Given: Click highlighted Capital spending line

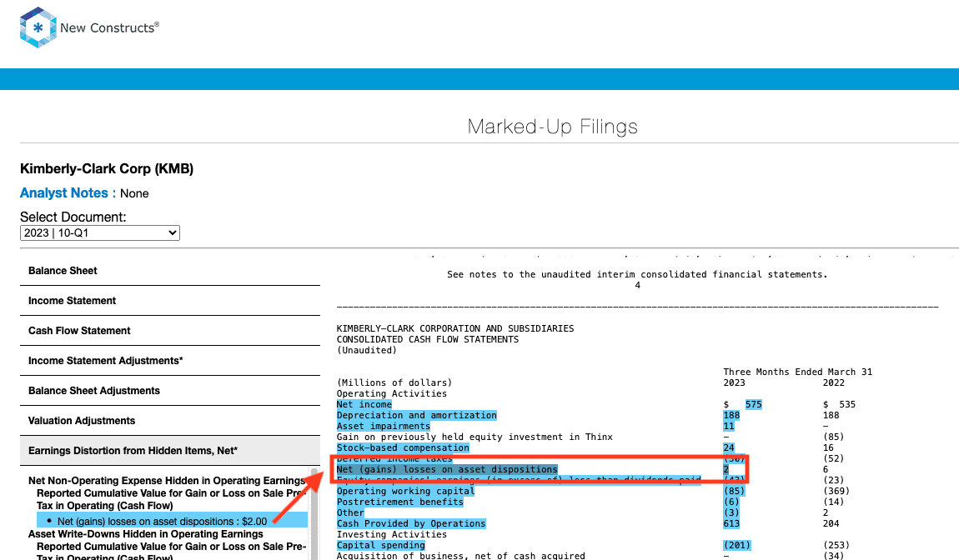Looking at the screenshot, I should tap(380, 545).
